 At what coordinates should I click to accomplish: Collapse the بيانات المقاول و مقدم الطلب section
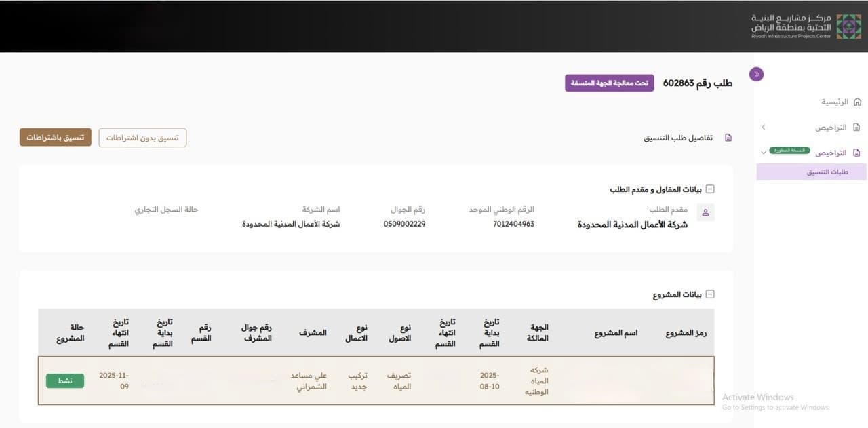pos(710,190)
